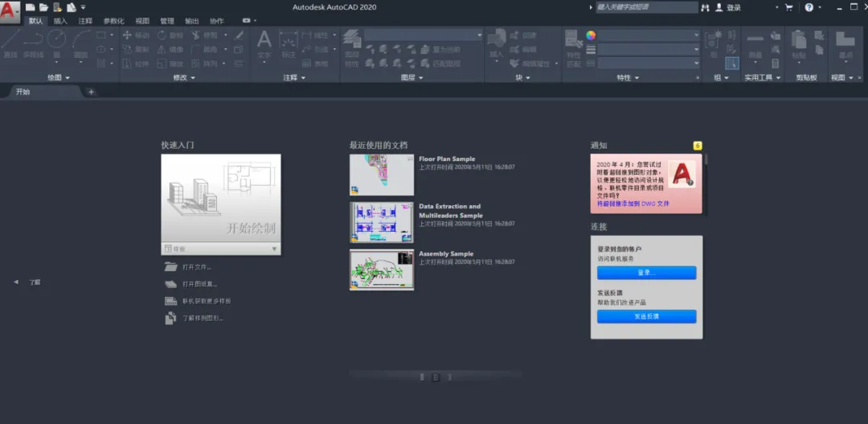868x424 pixels.
Task: Click the shopping cart icon in title bar
Action: point(789,7)
